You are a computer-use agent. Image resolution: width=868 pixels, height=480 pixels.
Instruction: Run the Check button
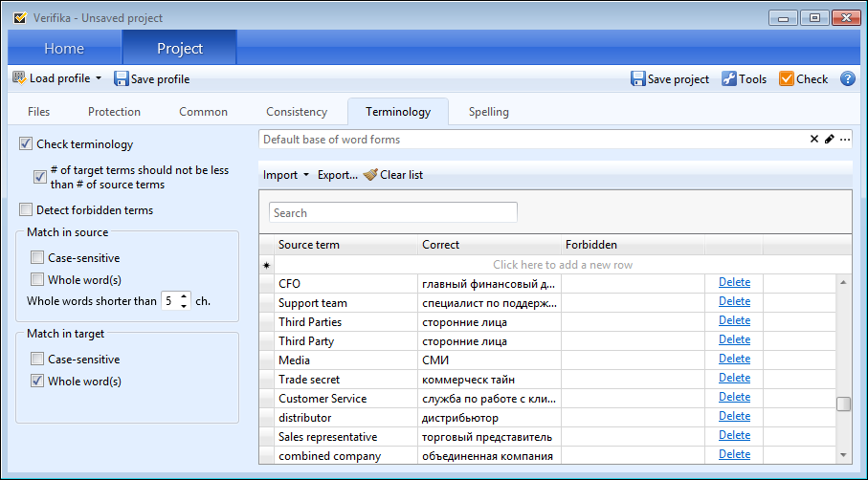point(803,79)
